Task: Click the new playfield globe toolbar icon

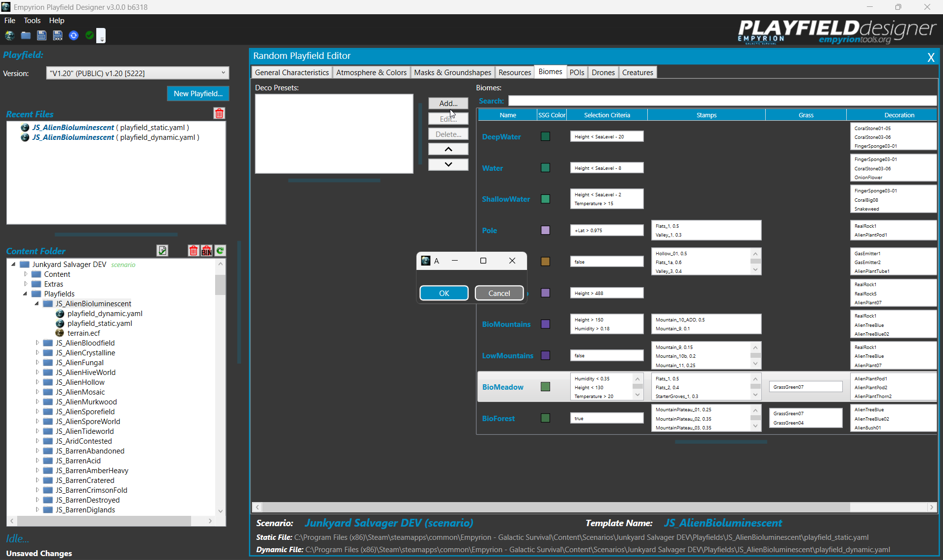Action: click(10, 35)
